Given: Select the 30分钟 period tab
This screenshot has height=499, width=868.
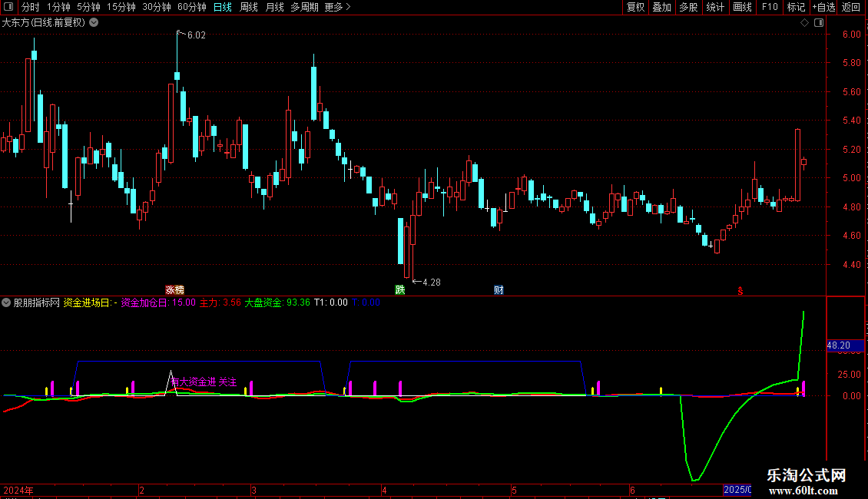Looking at the screenshot, I should coord(157,7).
